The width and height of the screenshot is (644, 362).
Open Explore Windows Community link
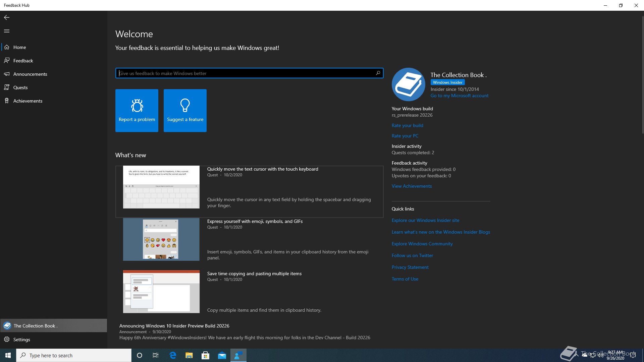click(422, 244)
